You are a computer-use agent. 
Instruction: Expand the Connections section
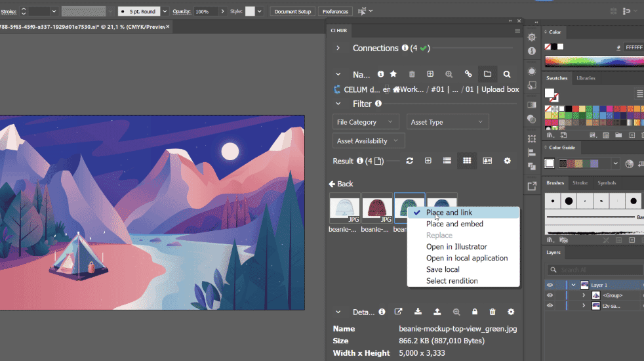(338, 48)
